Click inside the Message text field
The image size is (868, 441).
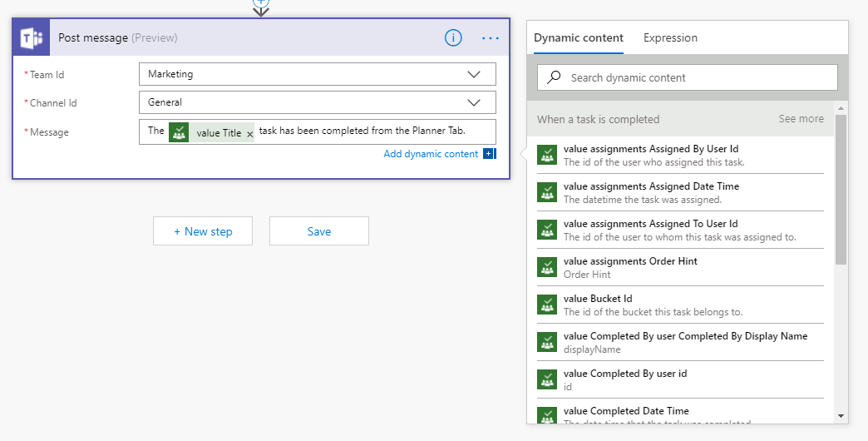coord(318,131)
